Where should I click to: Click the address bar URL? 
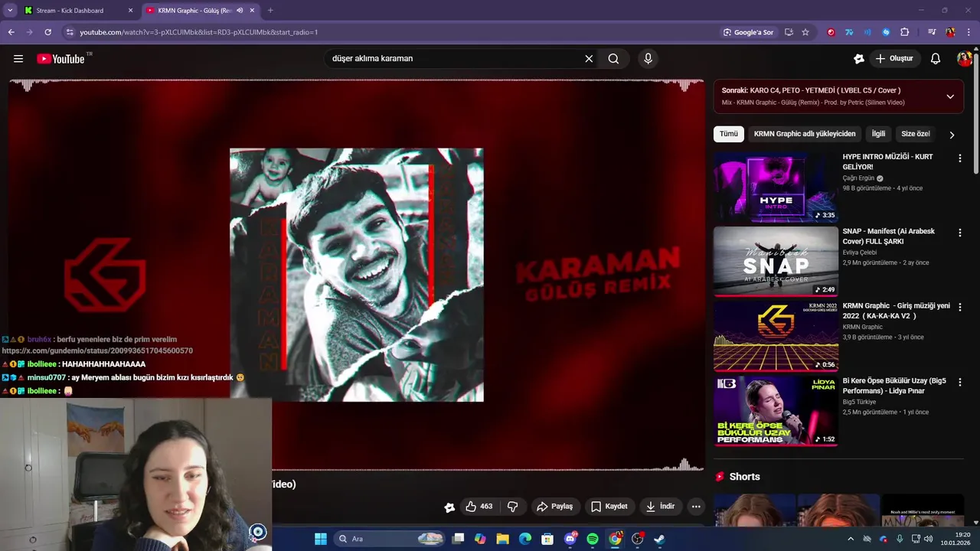pos(199,32)
